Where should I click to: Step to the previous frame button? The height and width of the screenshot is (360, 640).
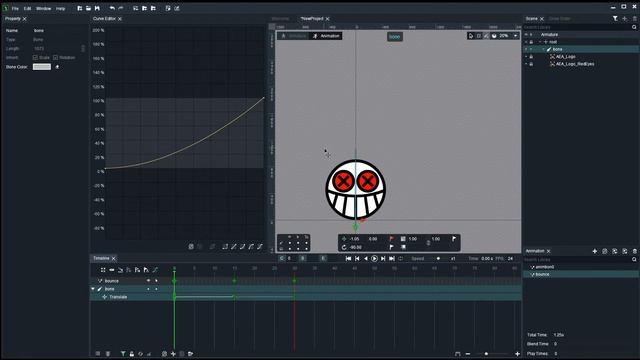(357, 258)
